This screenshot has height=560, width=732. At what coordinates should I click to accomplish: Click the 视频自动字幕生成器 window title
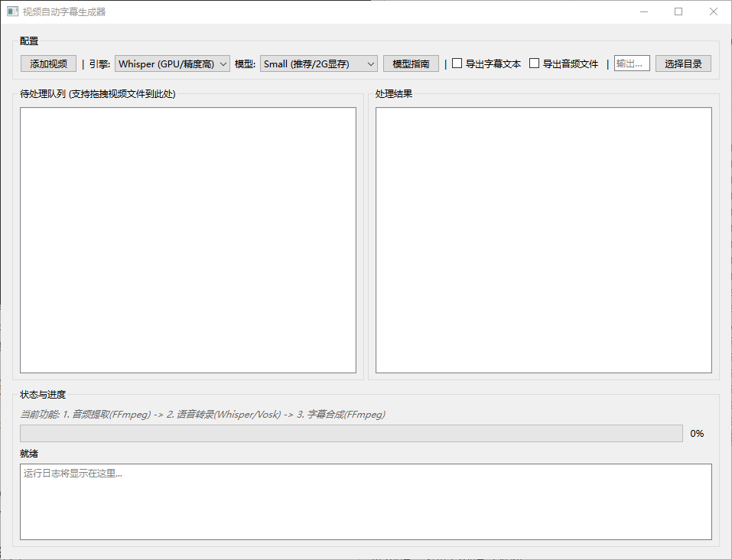point(63,11)
